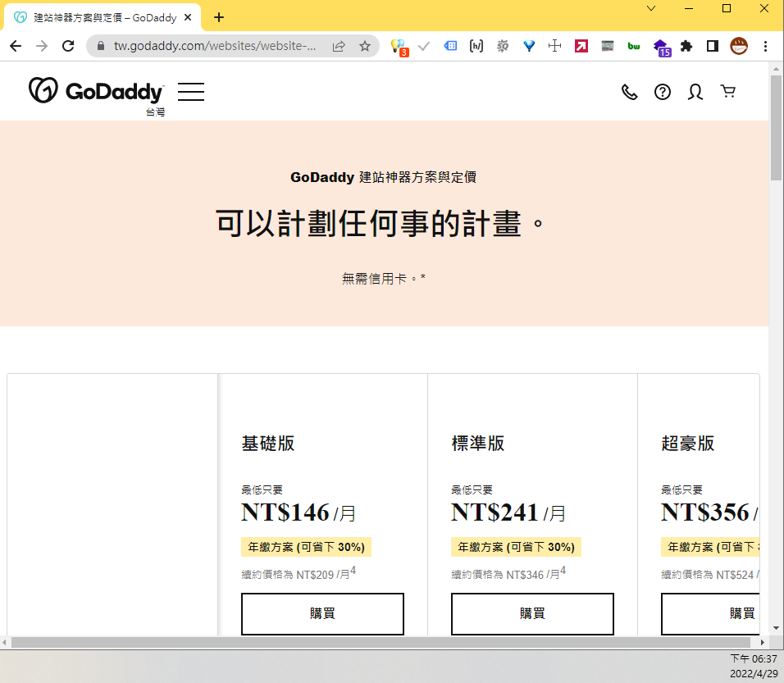Click the blue funnel extension icon
The width and height of the screenshot is (784, 683).
tap(529, 46)
